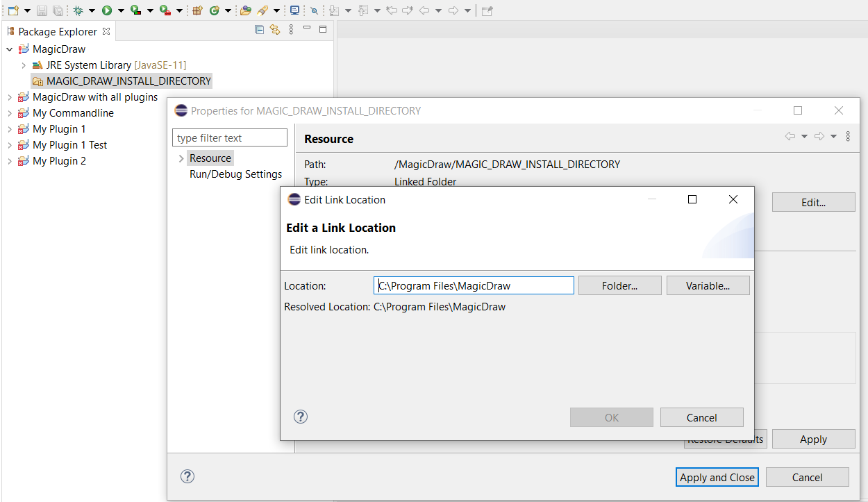Click the Debug bug icon in toolbar
Image resolution: width=868 pixels, height=502 pixels.
[78, 10]
